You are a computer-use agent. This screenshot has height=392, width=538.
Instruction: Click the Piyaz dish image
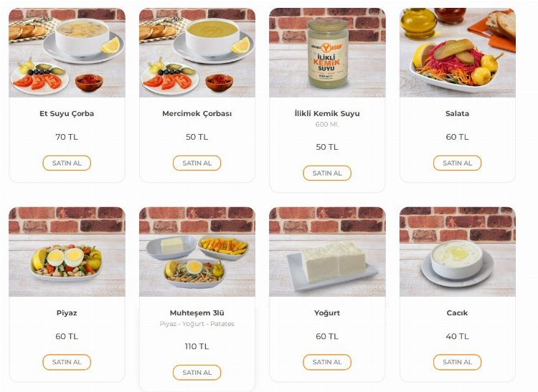pyautogui.click(x=67, y=252)
